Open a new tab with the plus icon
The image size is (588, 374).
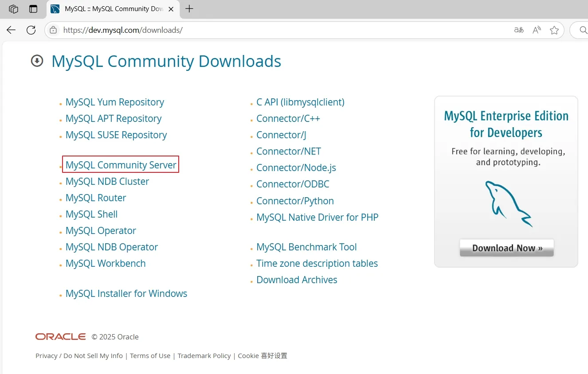(x=189, y=9)
